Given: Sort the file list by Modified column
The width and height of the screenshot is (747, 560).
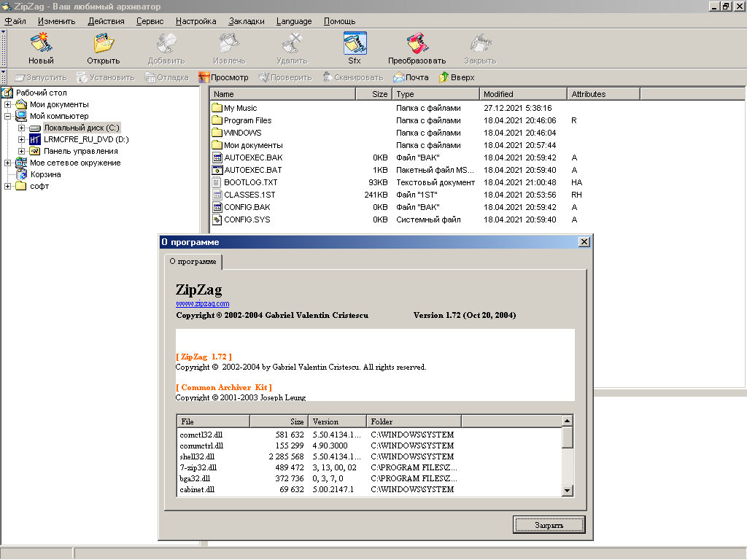Looking at the screenshot, I should click(x=522, y=94).
